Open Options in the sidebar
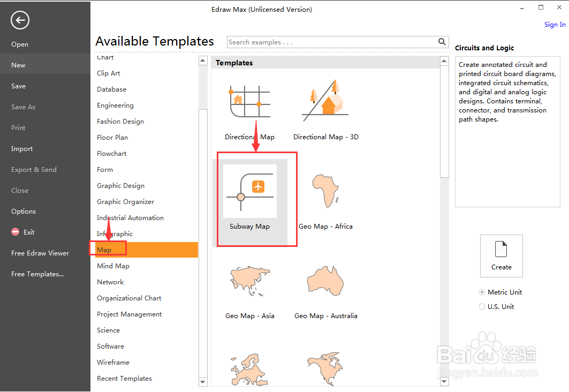 (24, 211)
